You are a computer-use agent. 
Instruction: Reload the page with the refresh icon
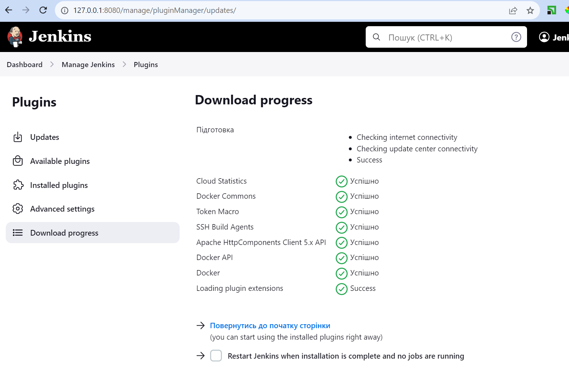[43, 10]
